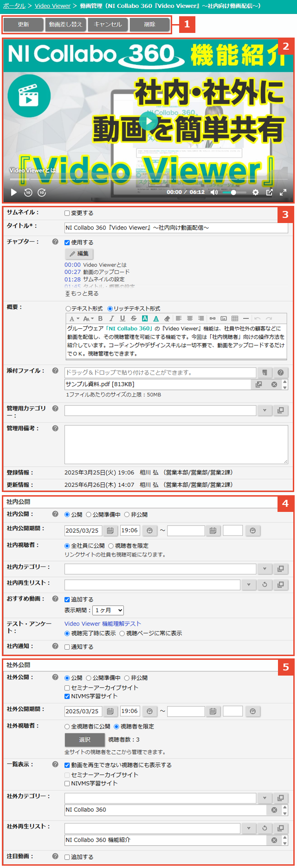The image size is (297, 868).
Task: Jump to chapter 00:27 動画のアップロード
Action: (97, 272)
